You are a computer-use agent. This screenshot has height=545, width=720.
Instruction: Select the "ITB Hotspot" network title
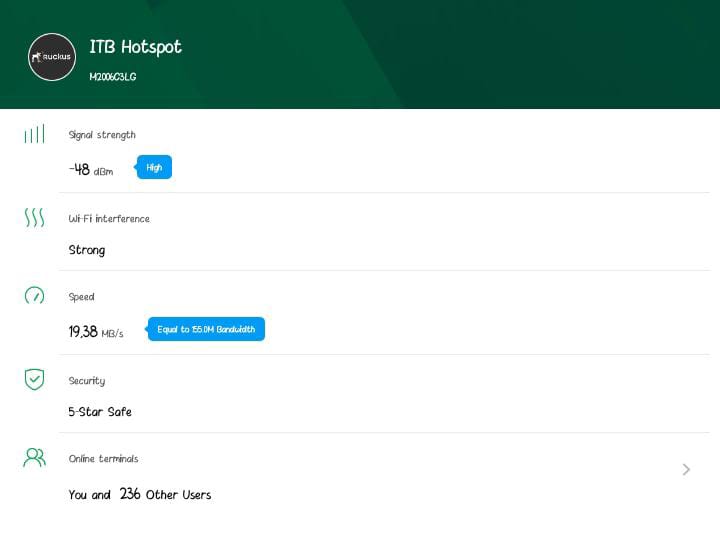(x=135, y=47)
